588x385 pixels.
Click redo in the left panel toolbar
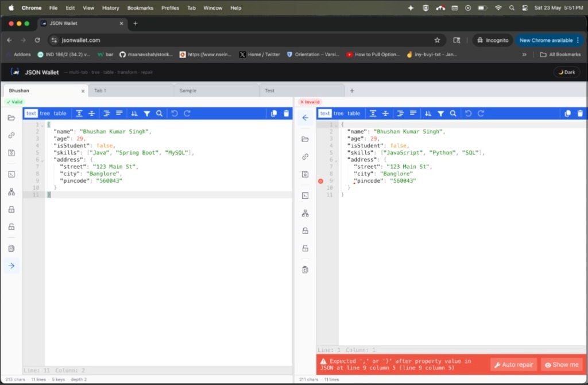point(187,113)
